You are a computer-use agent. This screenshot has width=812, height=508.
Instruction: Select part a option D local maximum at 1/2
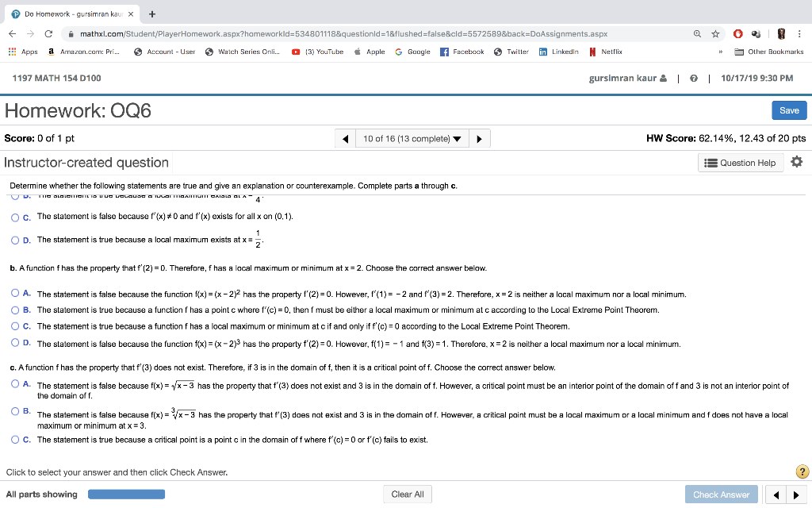click(15, 240)
